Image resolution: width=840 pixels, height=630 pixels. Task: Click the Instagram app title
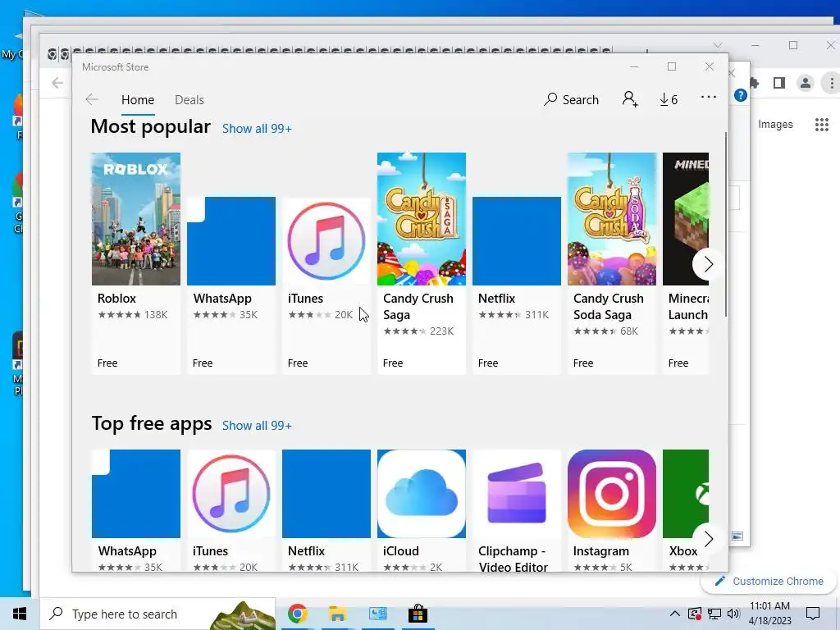click(x=601, y=551)
